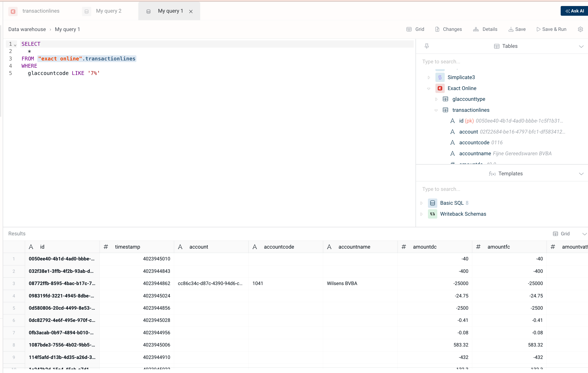Click the accountname column header
This screenshot has height=373, width=588.
360,247
